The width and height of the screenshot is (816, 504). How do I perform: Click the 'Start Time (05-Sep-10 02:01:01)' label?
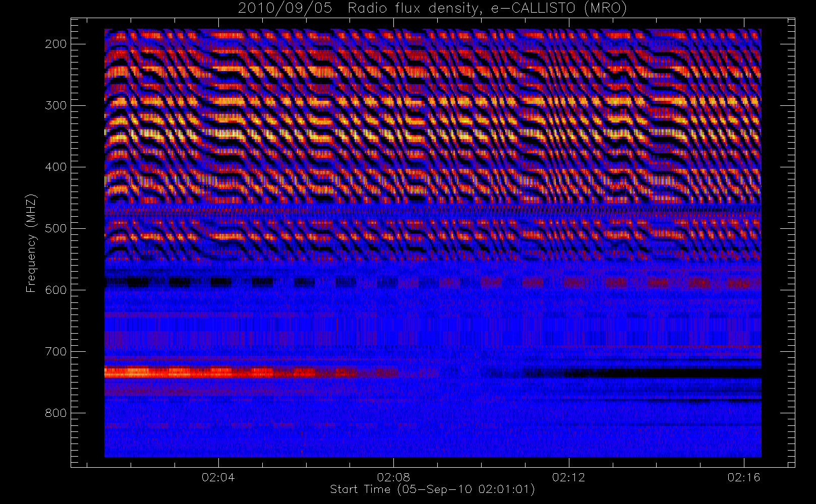tap(432, 489)
